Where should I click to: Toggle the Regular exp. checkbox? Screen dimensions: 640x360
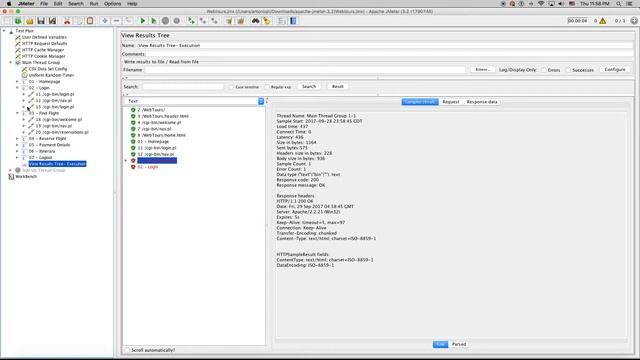coord(267,87)
